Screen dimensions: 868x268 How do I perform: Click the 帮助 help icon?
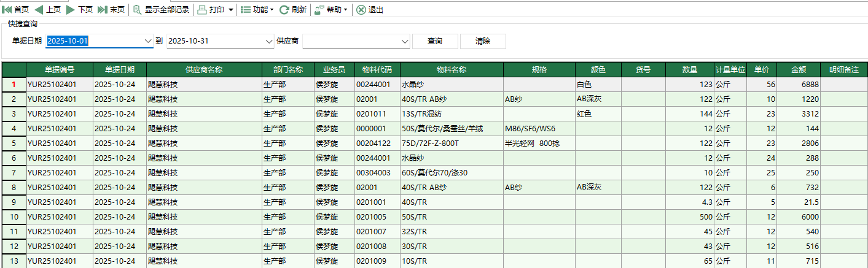(x=319, y=10)
